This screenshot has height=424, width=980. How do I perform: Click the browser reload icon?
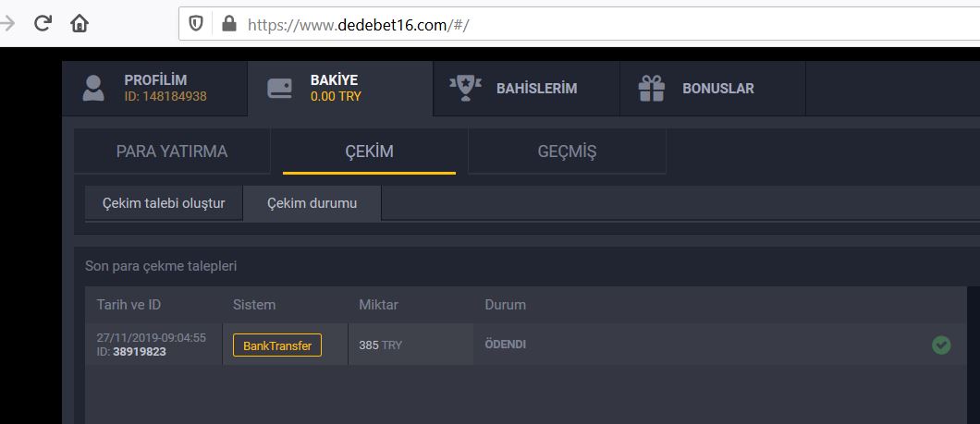pyautogui.click(x=42, y=23)
